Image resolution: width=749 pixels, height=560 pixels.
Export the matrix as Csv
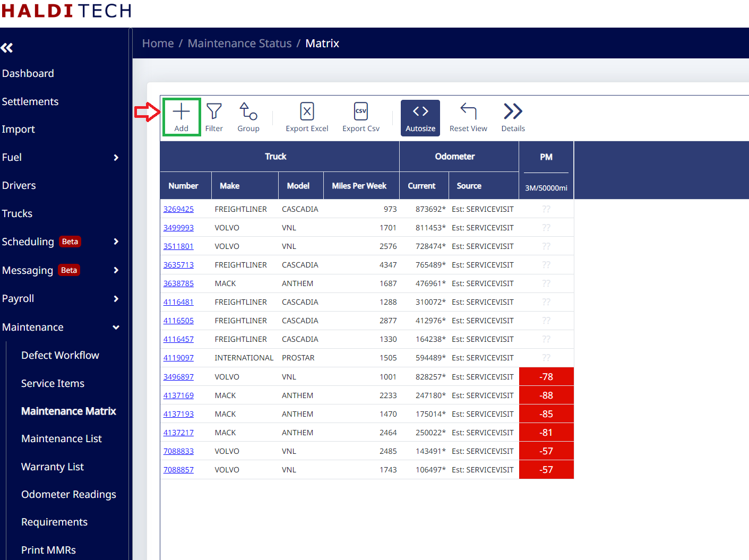pyautogui.click(x=361, y=117)
